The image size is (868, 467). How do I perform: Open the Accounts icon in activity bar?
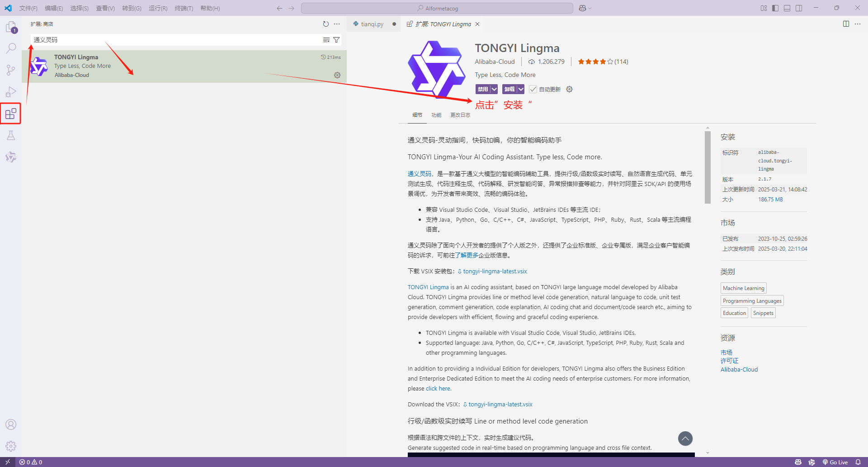click(11, 424)
